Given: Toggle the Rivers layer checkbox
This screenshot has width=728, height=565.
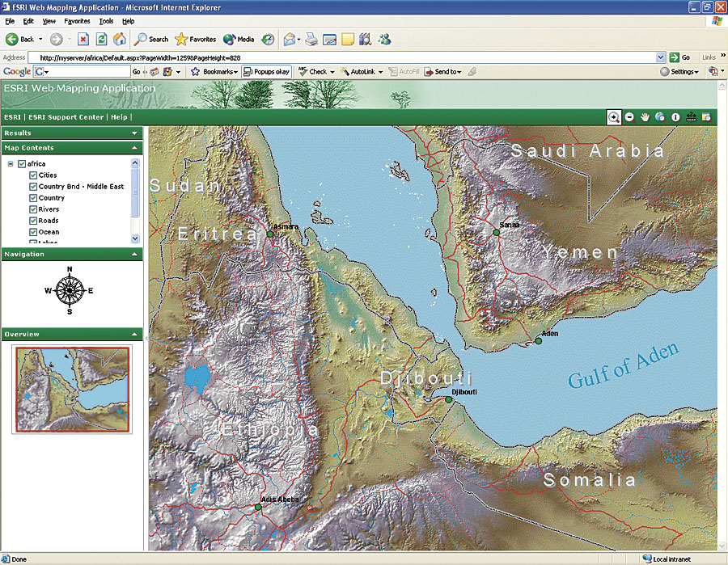Looking at the screenshot, I should (33, 209).
